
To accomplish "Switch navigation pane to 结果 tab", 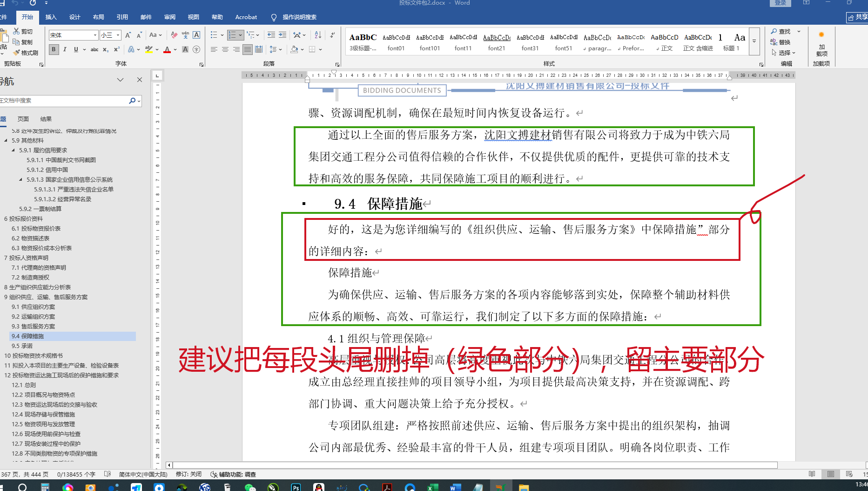I will coord(46,119).
